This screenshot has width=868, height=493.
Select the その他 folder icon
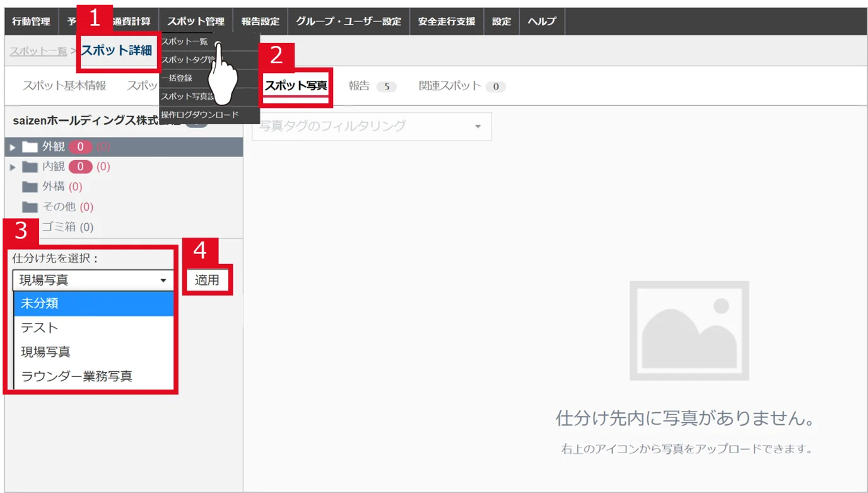(x=30, y=207)
